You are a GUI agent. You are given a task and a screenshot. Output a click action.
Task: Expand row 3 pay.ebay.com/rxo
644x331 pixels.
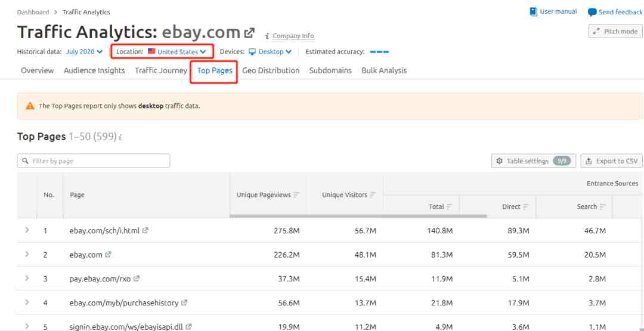(27, 279)
